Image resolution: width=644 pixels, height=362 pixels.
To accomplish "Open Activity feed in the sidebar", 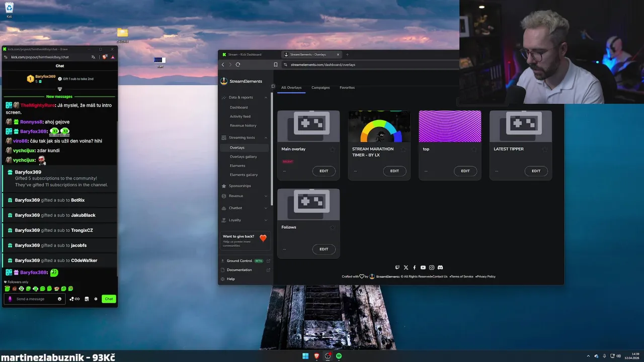I will click(240, 116).
